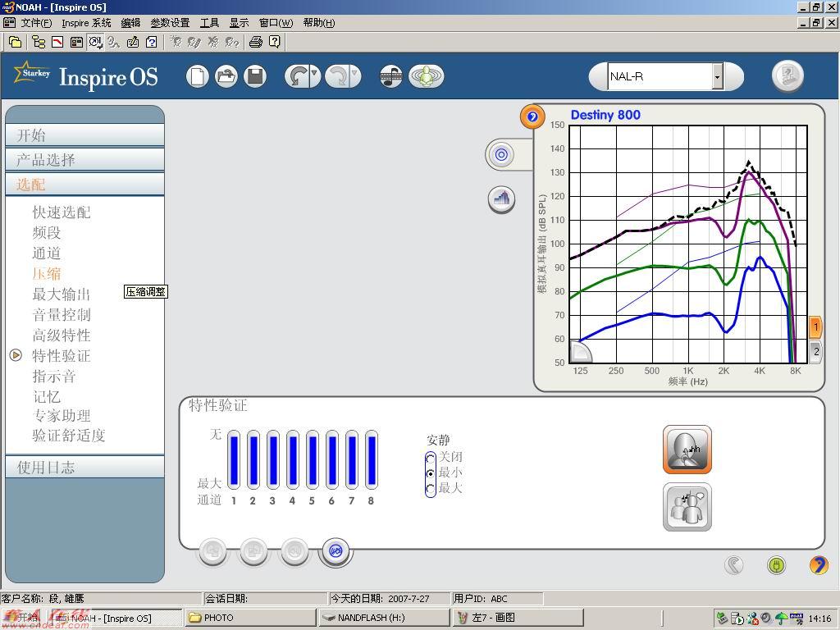Switch graph to view 1 orange tab

pos(815,326)
